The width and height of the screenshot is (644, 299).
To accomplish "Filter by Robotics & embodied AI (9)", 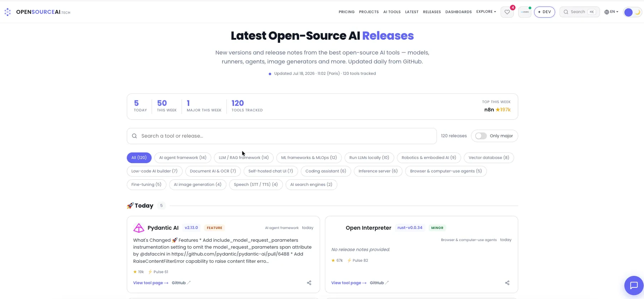I will tap(429, 158).
